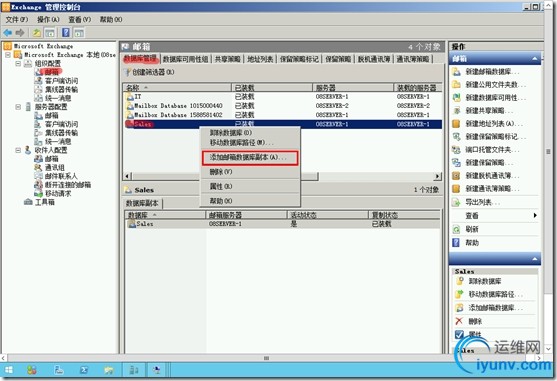Click the 数据库副本 tab in the lower pane

tap(142, 203)
